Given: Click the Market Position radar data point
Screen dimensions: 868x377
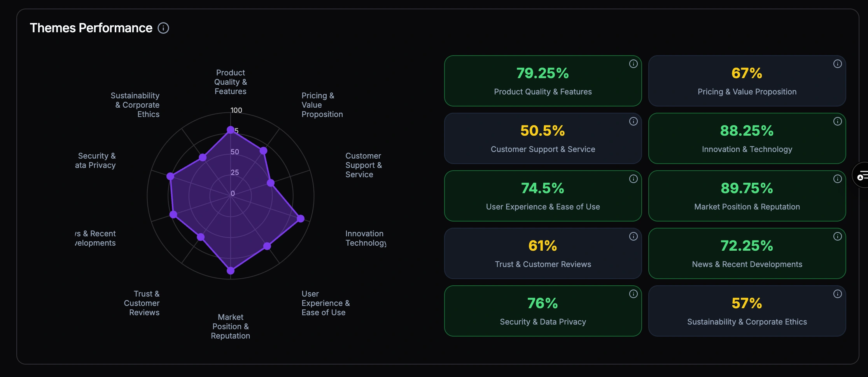Looking at the screenshot, I should (x=231, y=271).
